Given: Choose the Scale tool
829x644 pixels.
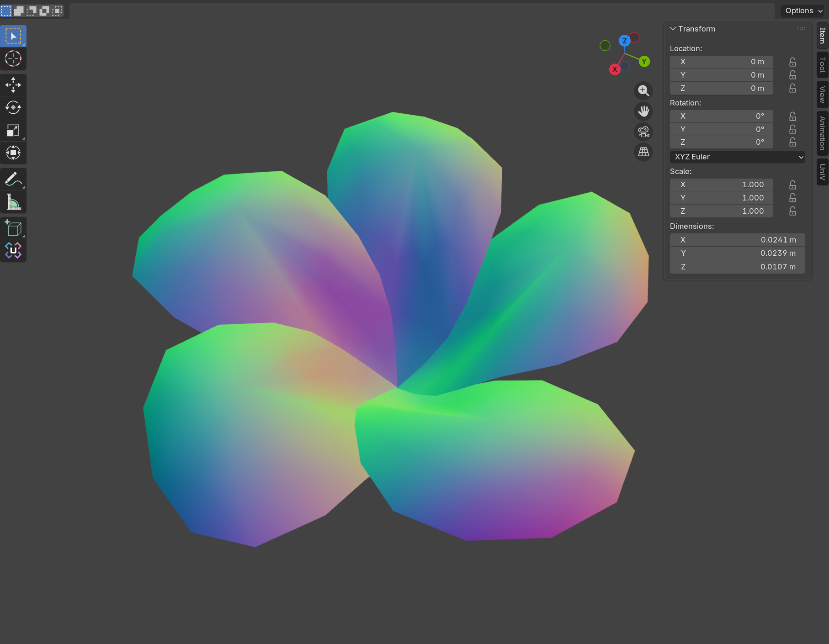Looking at the screenshot, I should (x=13, y=131).
